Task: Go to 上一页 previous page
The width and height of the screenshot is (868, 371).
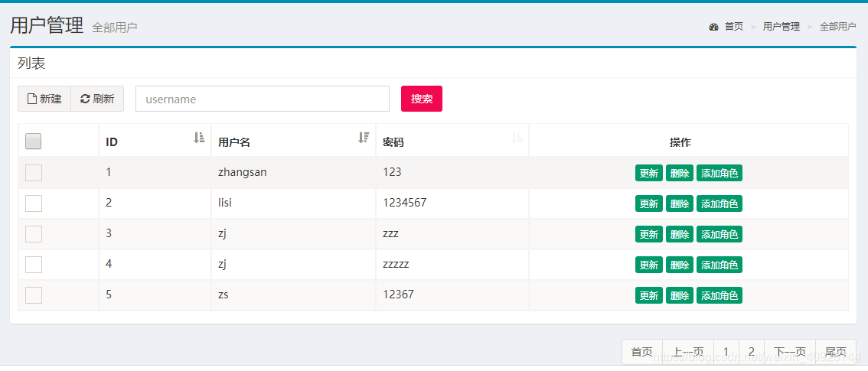Action: 688,352
